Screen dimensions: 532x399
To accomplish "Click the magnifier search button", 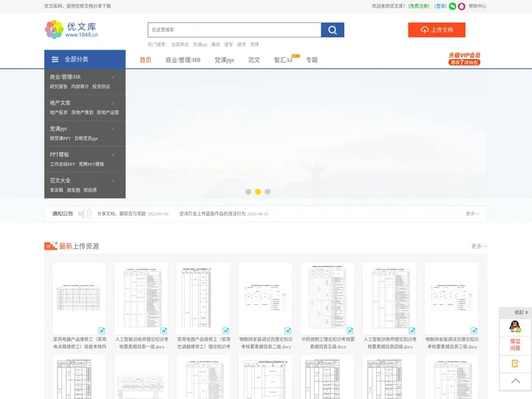I will 332,30.
